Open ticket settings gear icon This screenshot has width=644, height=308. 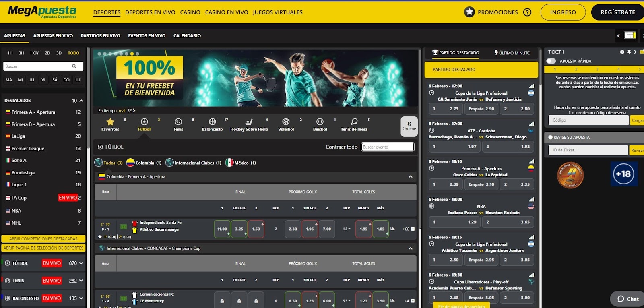pos(622,52)
